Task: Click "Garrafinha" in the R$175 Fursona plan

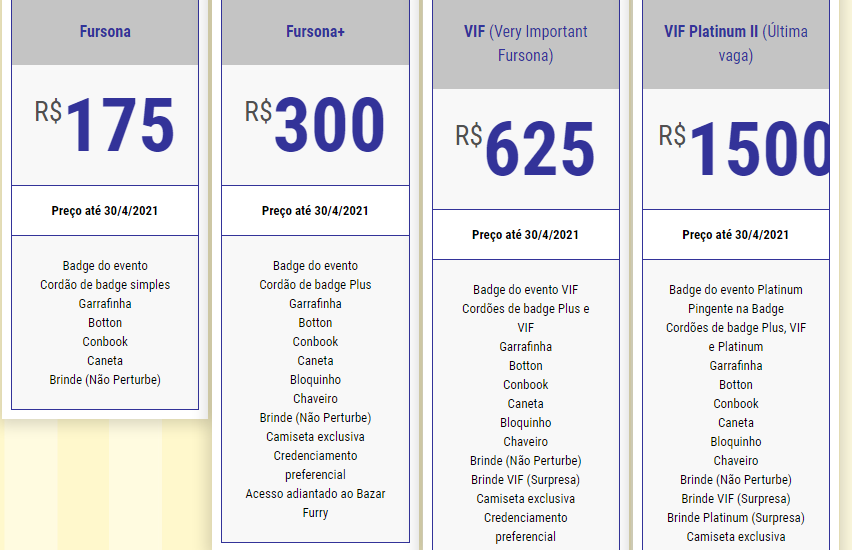Action: click(105, 304)
